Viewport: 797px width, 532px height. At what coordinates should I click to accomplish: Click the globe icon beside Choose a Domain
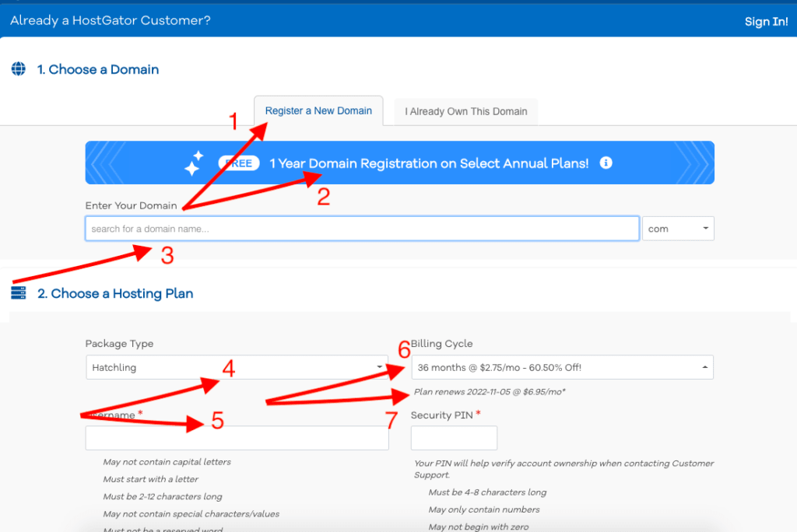[19, 68]
